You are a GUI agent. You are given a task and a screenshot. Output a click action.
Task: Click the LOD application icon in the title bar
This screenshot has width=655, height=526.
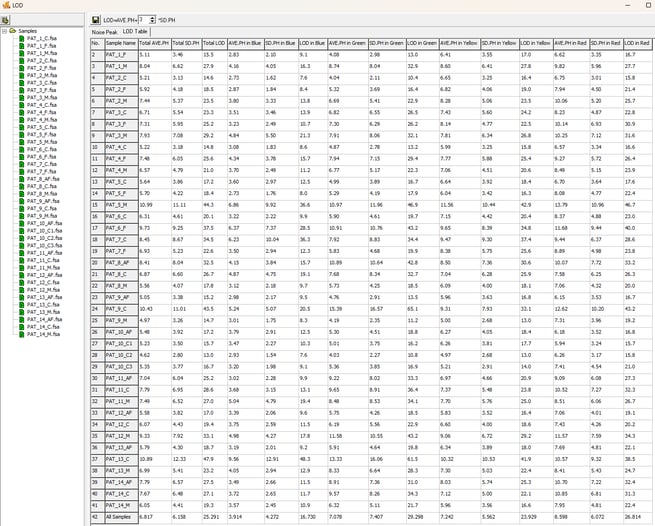[6, 5]
